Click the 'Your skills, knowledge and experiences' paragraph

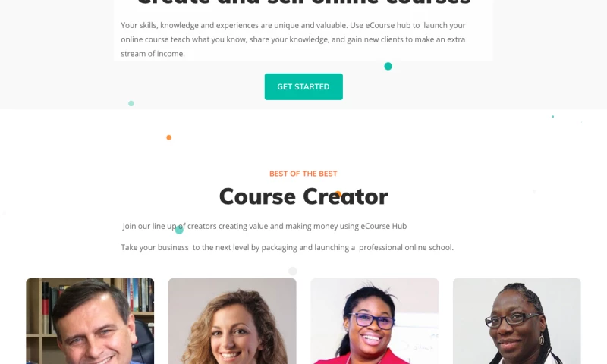pyautogui.click(x=294, y=39)
